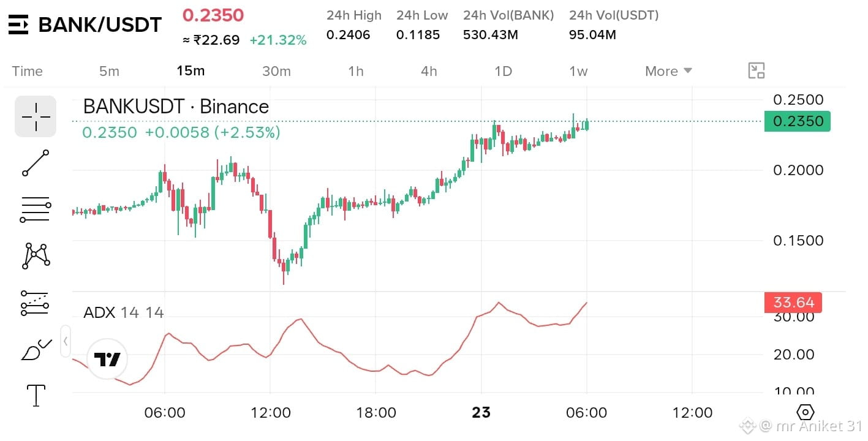This screenshot has width=868, height=441.
Task: Click the 0.2350 current price label
Action: coord(798,121)
